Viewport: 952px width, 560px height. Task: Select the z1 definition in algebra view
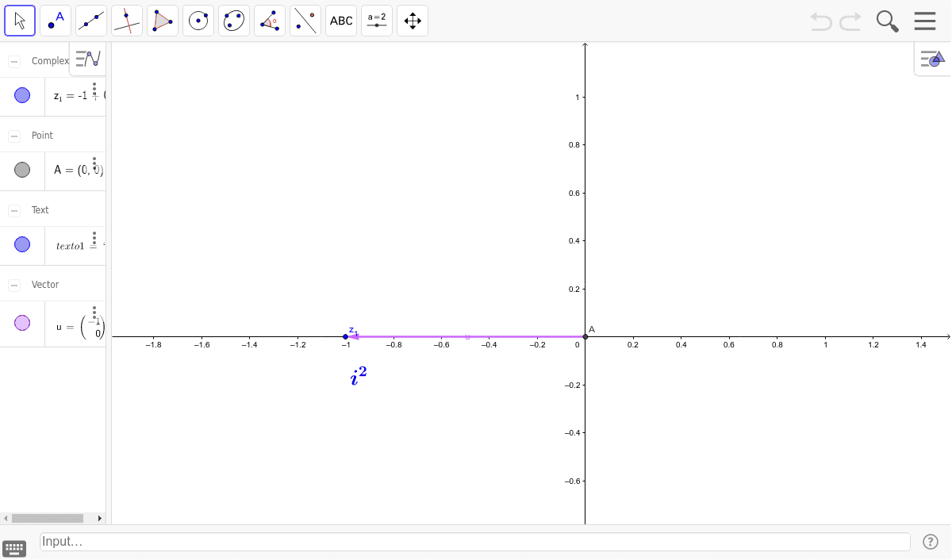76,96
